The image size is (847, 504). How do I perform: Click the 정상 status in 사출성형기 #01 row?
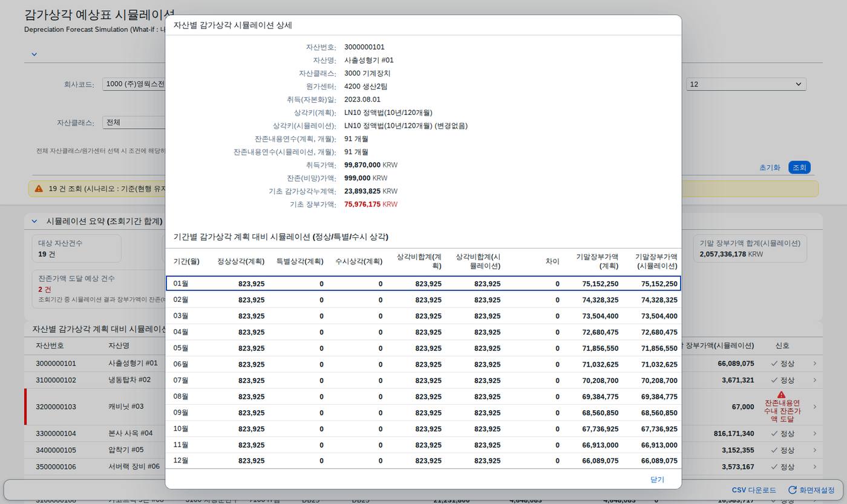782,364
